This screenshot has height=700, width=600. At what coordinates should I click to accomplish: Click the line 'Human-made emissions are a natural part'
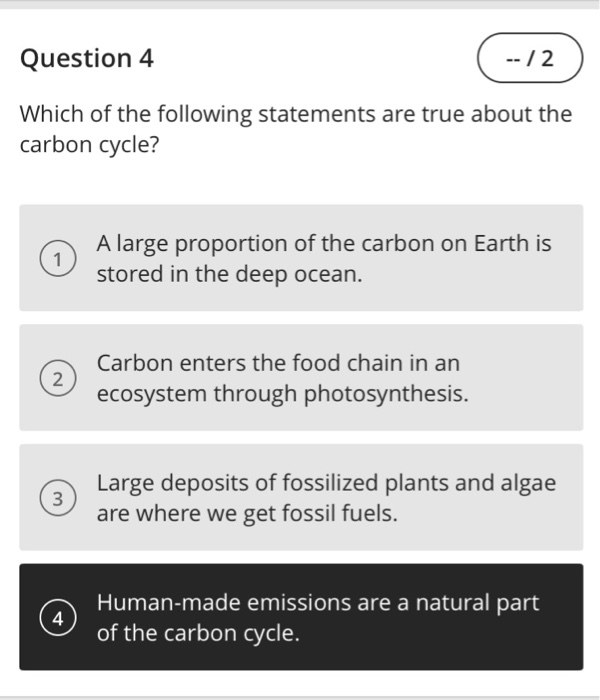318,603
